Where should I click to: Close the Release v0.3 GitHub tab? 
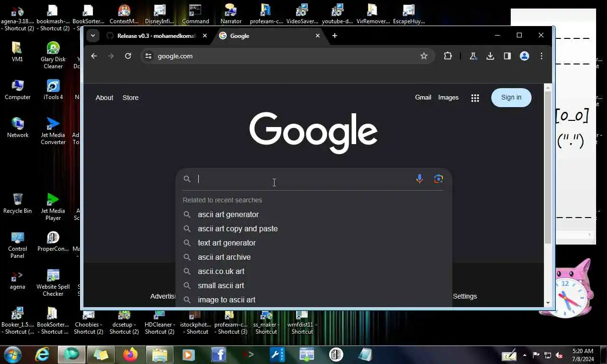[x=205, y=36]
